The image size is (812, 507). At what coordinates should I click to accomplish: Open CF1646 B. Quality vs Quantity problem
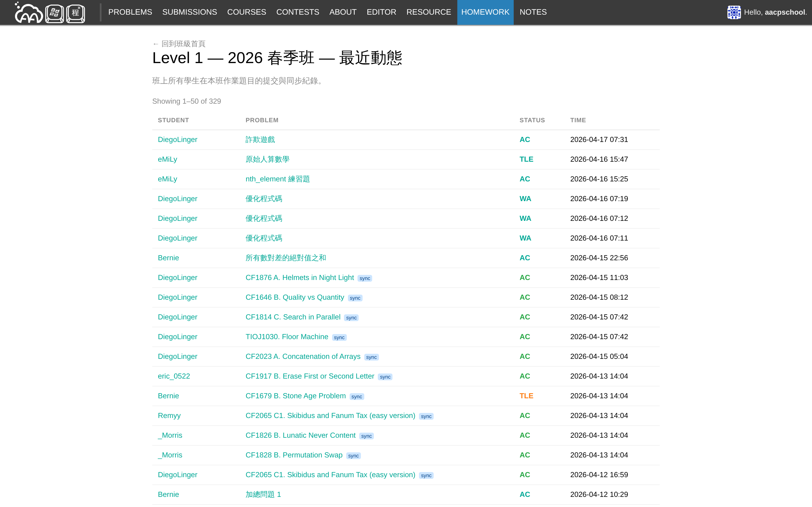[x=295, y=297]
